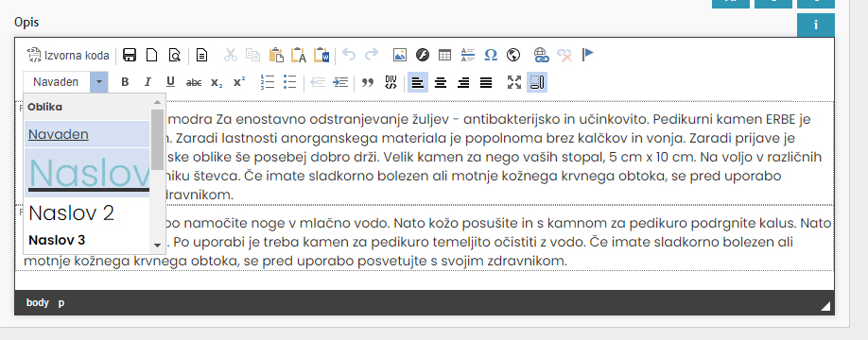
Task: Select Naslov 1 heading format
Action: coord(87,173)
